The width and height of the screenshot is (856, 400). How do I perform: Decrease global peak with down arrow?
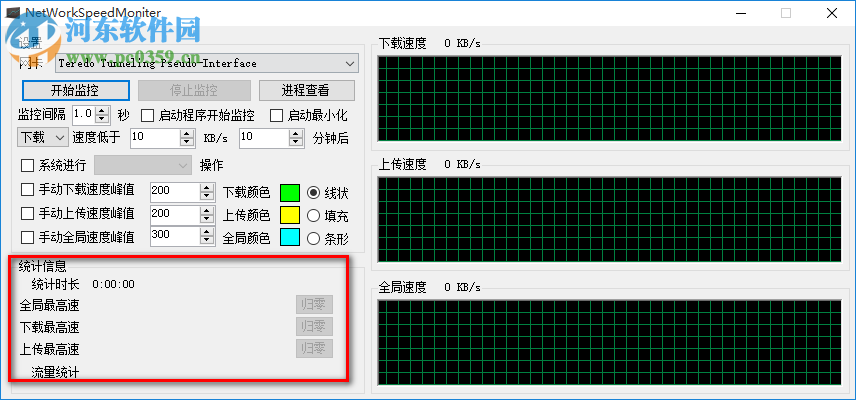pyautogui.click(x=207, y=240)
